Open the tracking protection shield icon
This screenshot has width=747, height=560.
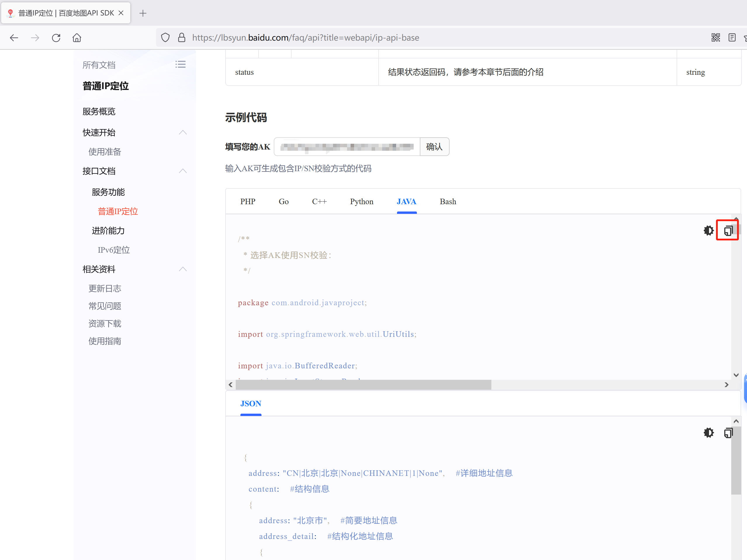165,37
